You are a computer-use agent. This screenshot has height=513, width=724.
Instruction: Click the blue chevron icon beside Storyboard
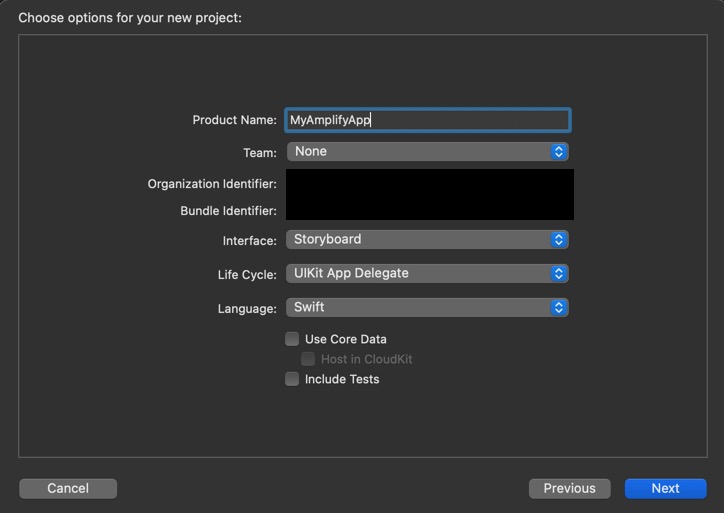[x=559, y=240]
